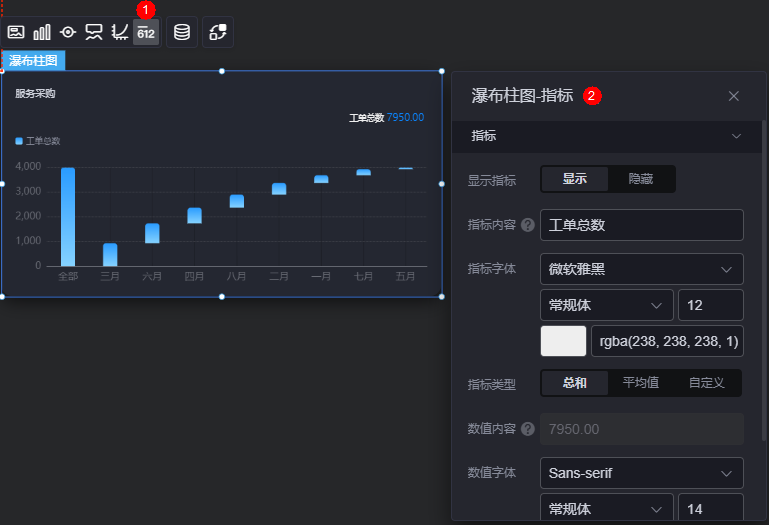Click the font size field showing 12
This screenshot has width=769, height=525.
coord(711,305)
